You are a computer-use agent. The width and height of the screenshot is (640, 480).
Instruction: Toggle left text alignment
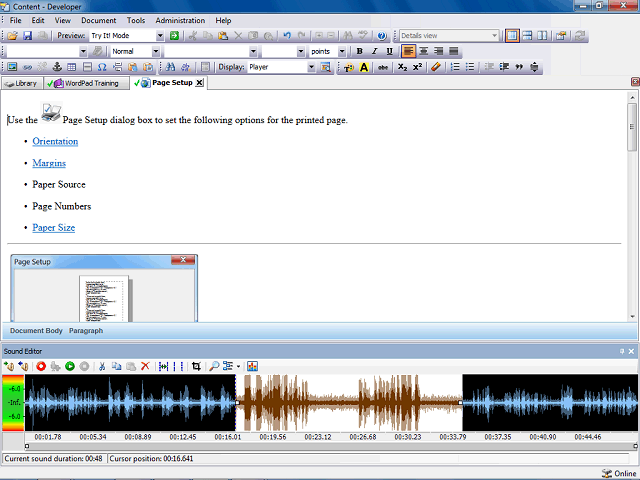click(x=408, y=51)
